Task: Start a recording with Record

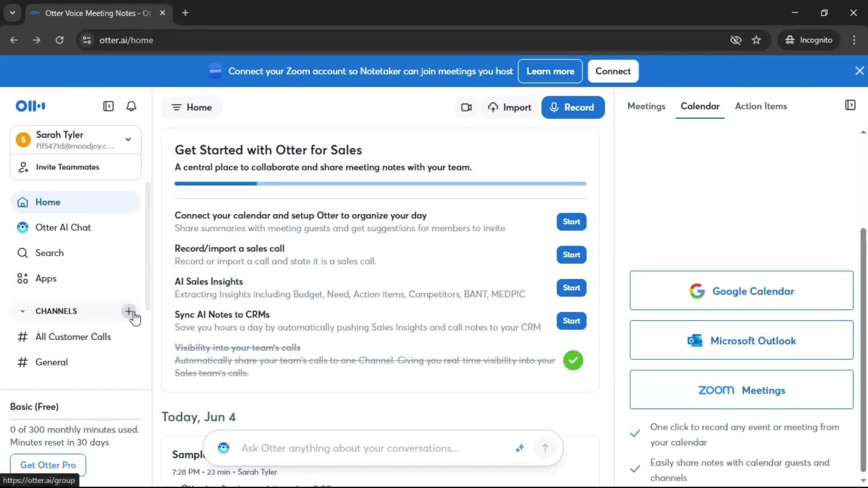Action: [x=573, y=108]
